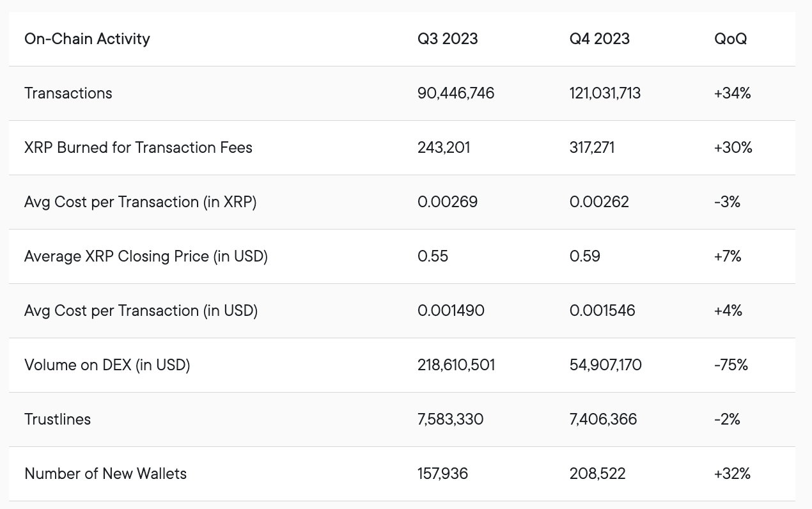Click the Volume on DEX (in USD) label
The height and width of the screenshot is (509, 812).
pos(107,365)
